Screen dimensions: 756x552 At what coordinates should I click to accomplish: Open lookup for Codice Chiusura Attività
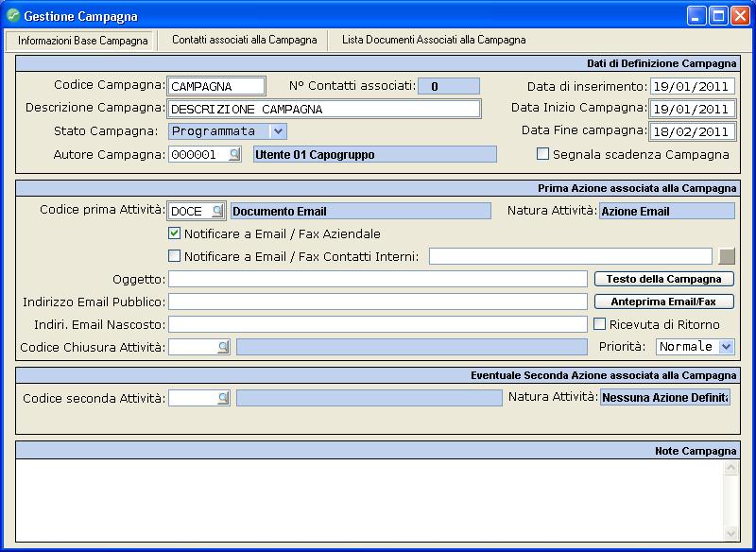[223, 347]
